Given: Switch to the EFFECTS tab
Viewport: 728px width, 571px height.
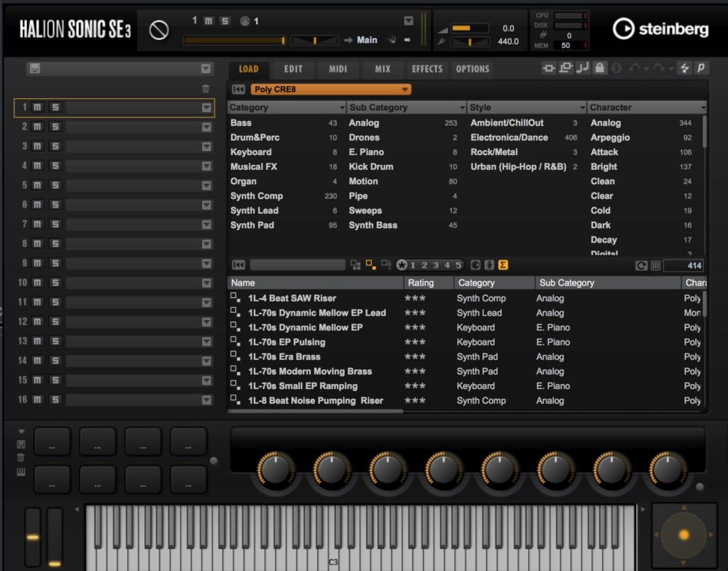Looking at the screenshot, I should (x=427, y=69).
